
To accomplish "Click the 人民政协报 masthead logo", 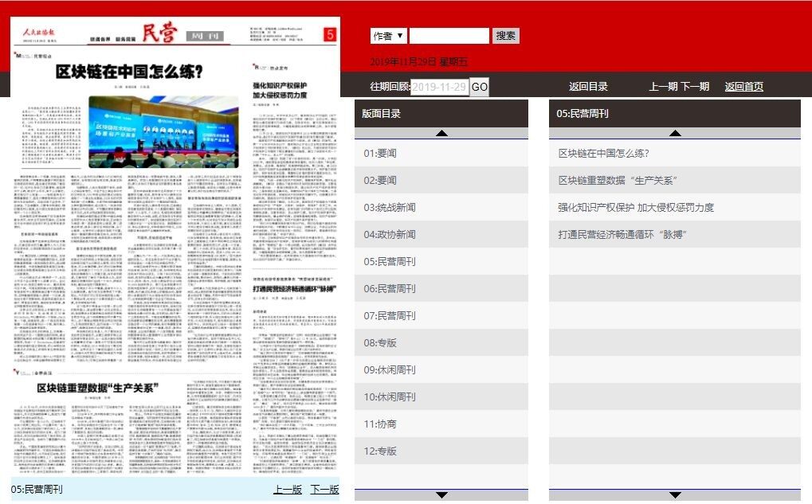I will [x=39, y=32].
